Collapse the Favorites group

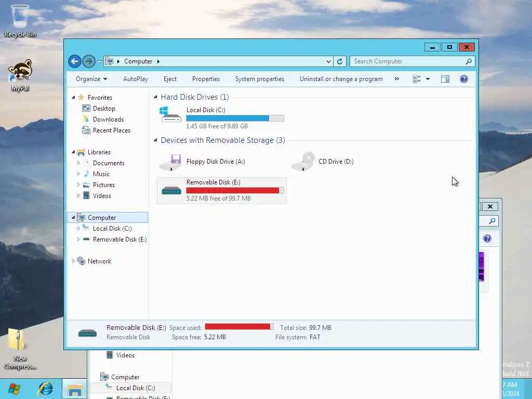[73, 97]
